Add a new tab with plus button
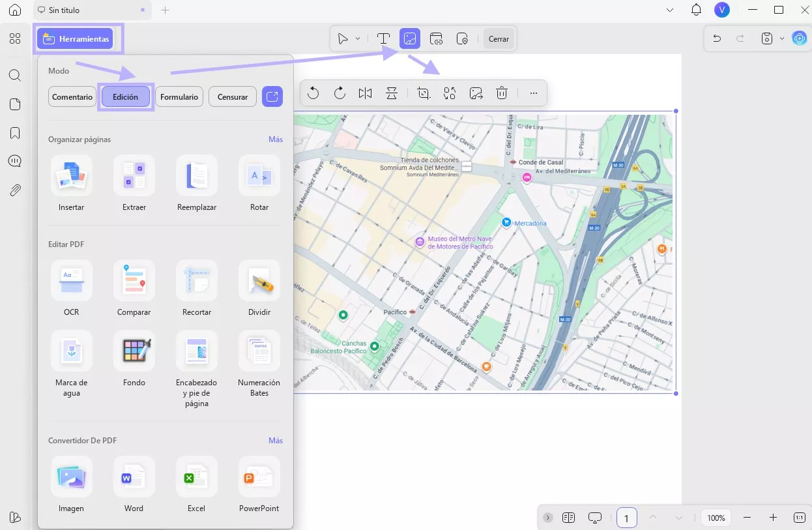Image resolution: width=812 pixels, height=530 pixels. (166, 10)
